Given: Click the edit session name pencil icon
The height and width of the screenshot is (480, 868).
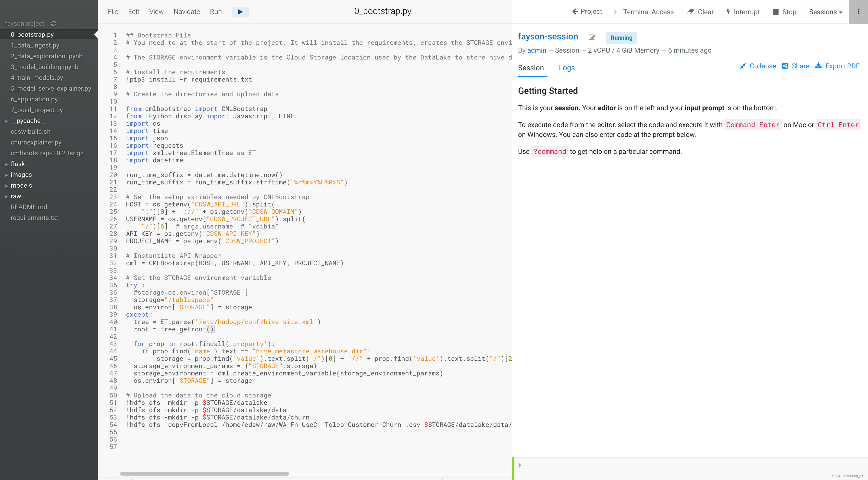Looking at the screenshot, I should pos(592,37).
